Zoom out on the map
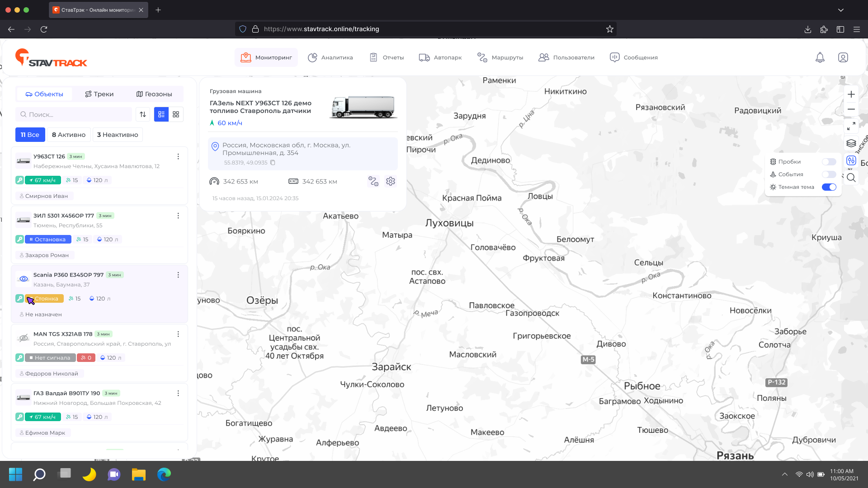This screenshot has height=488, width=868. (x=851, y=109)
